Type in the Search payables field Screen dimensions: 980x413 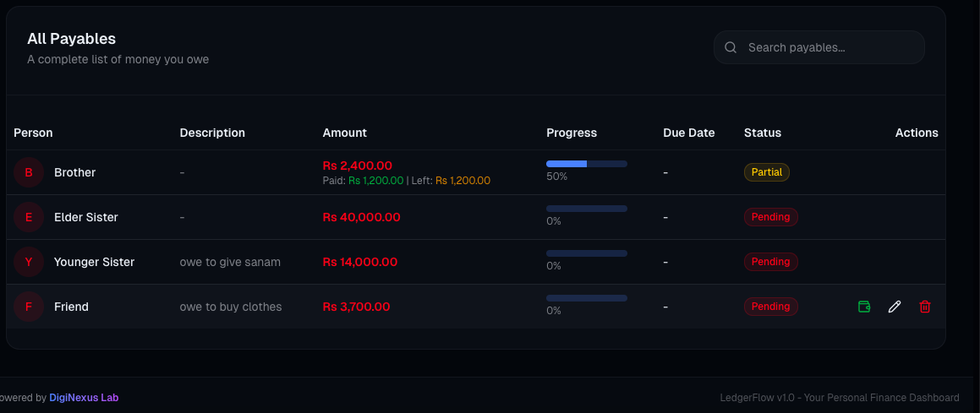[829, 47]
